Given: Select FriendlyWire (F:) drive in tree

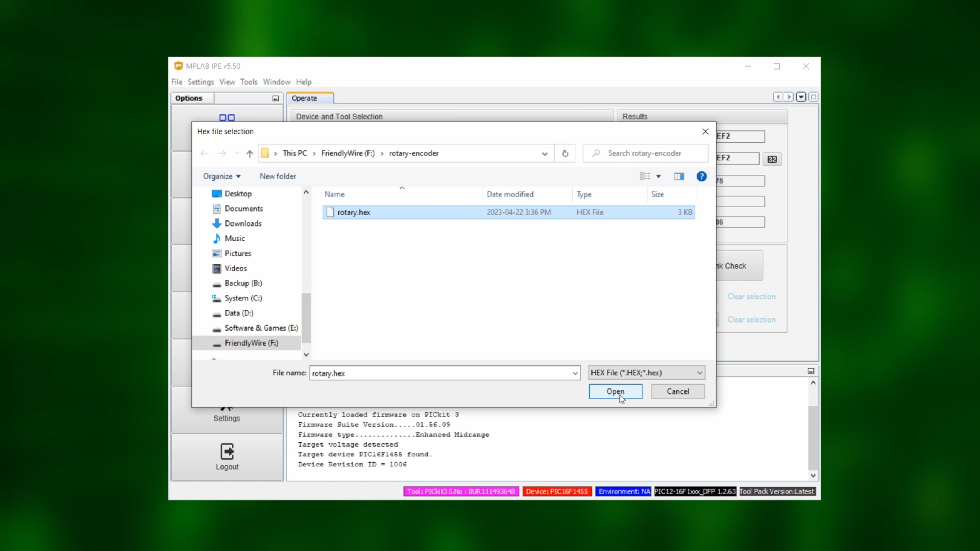Looking at the screenshot, I should tap(251, 343).
